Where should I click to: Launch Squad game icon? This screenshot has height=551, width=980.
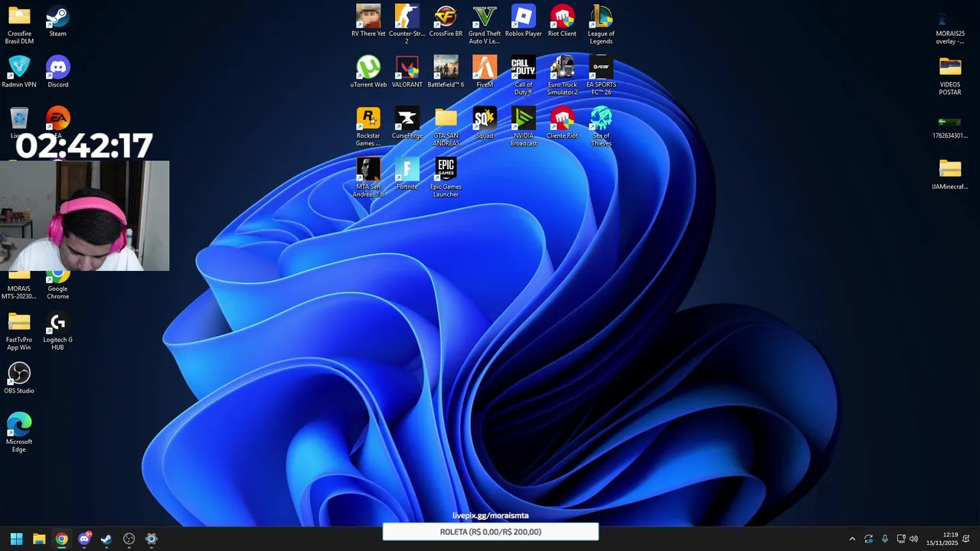485,123
